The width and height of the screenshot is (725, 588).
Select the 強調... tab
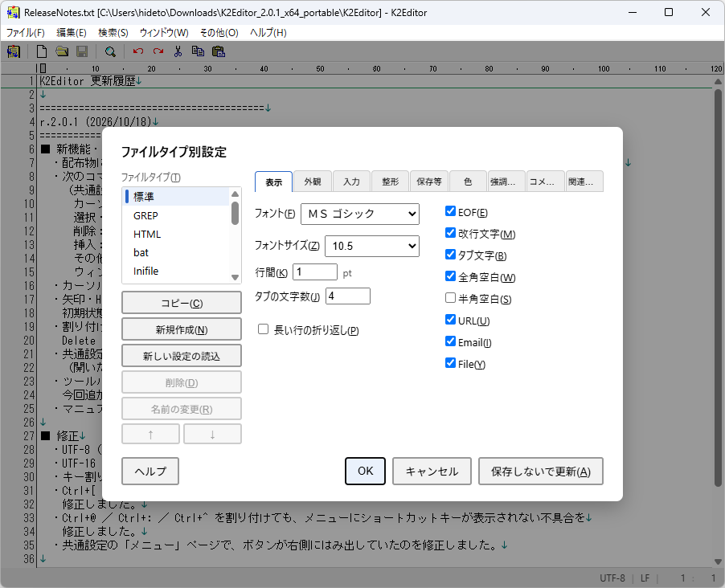506,182
